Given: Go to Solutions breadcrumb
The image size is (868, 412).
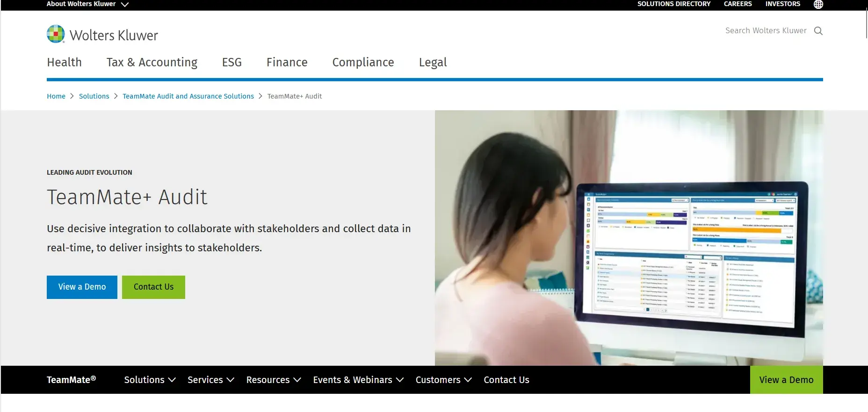Looking at the screenshot, I should (94, 96).
